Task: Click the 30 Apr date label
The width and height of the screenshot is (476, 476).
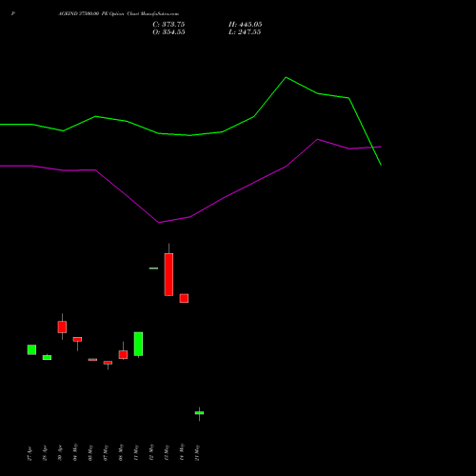Action: [60, 453]
